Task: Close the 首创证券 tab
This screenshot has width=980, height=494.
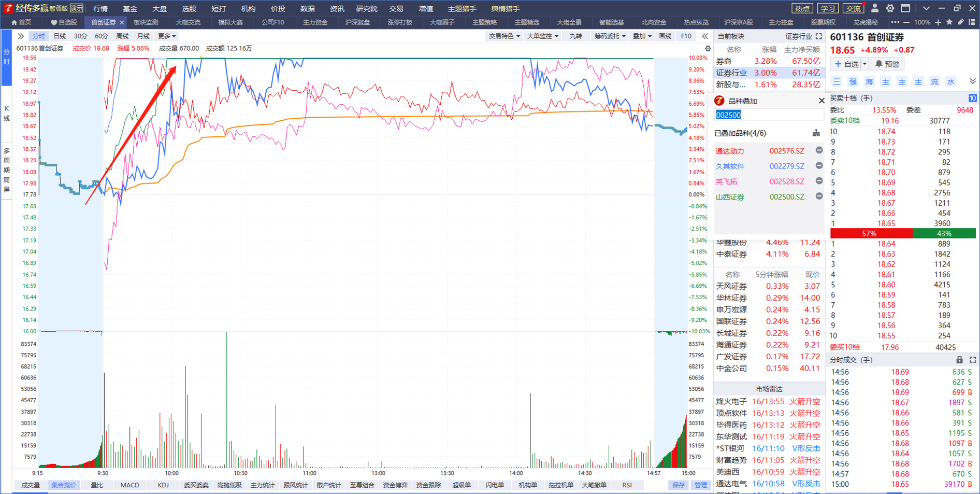Action: 122,22
